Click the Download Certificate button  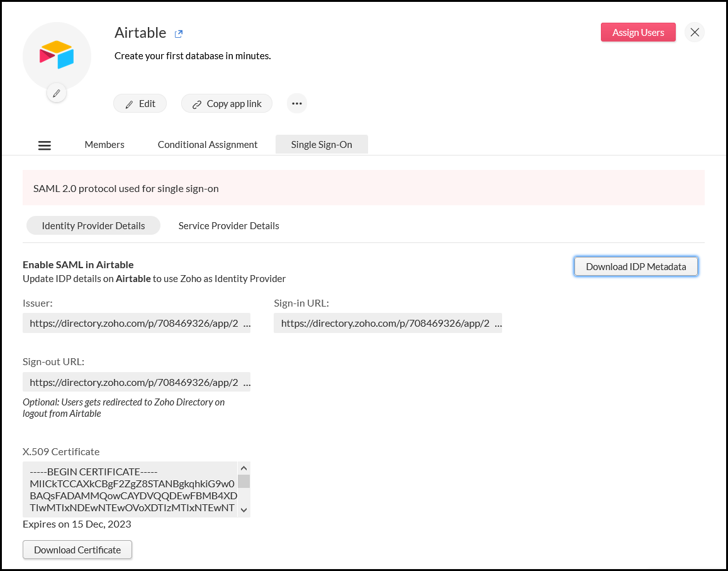[77, 550]
